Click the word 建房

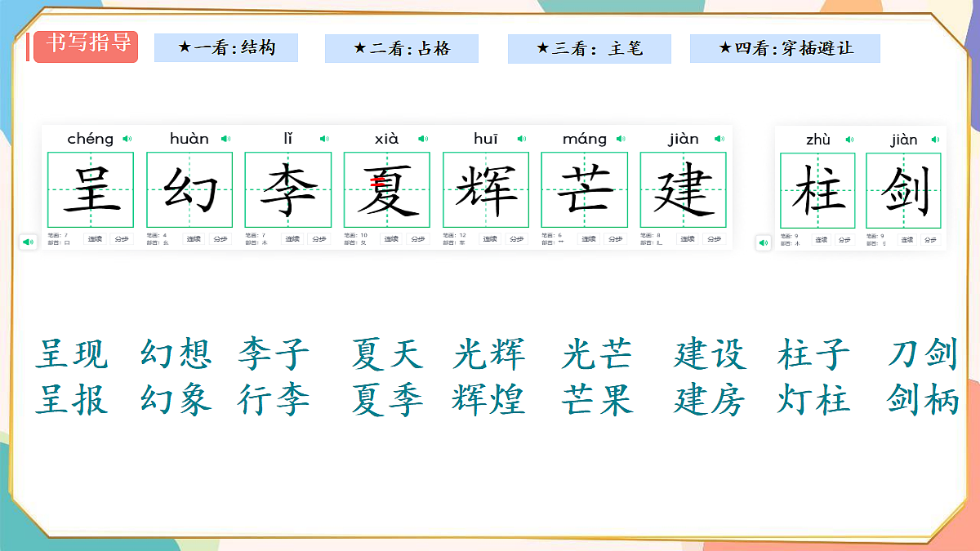click(710, 400)
